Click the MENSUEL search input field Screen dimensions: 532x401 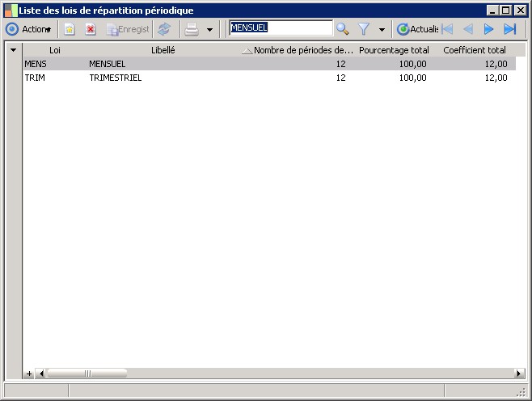(281, 27)
